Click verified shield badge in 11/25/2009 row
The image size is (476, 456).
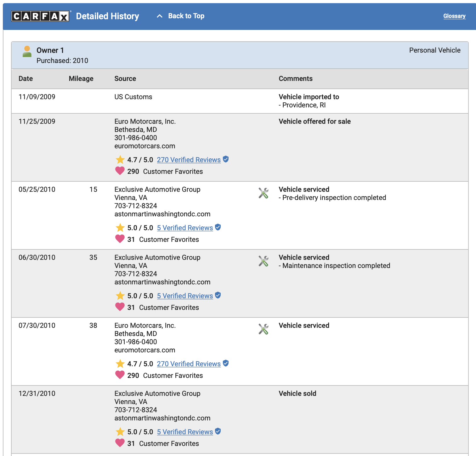coord(226,159)
